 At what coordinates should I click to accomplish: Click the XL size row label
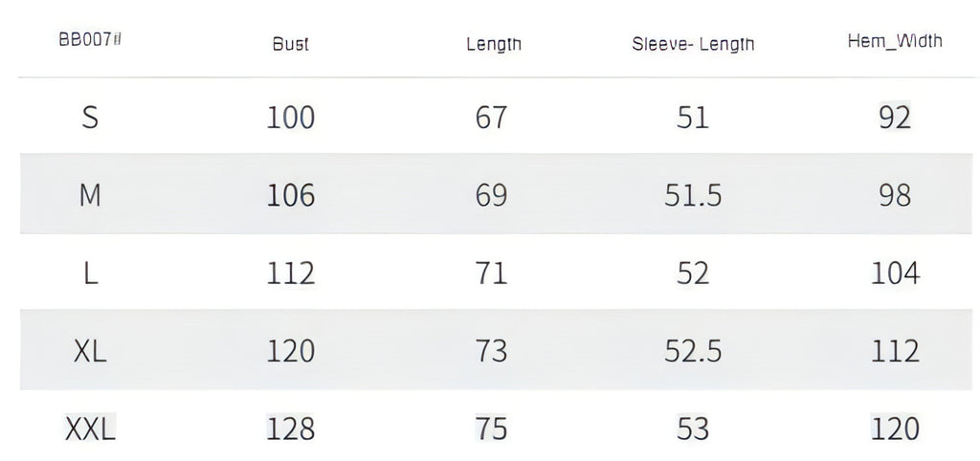tap(90, 351)
